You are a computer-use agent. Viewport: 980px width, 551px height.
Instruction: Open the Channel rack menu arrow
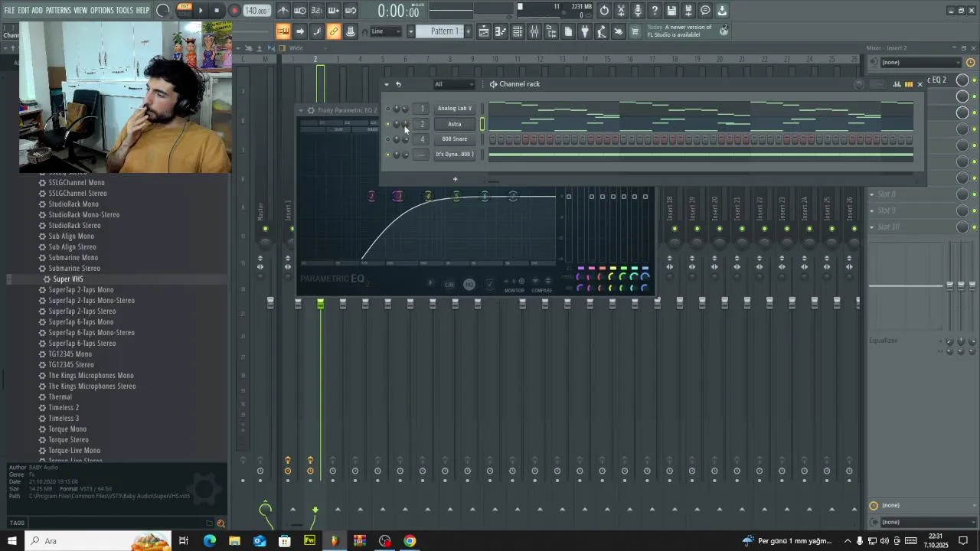(386, 84)
